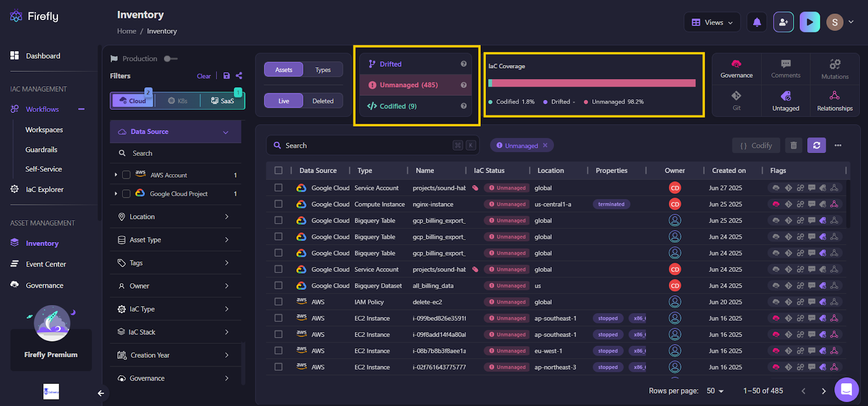Check the AWS Account checkbox
Viewport: 868px width, 406px height.
(x=126, y=175)
